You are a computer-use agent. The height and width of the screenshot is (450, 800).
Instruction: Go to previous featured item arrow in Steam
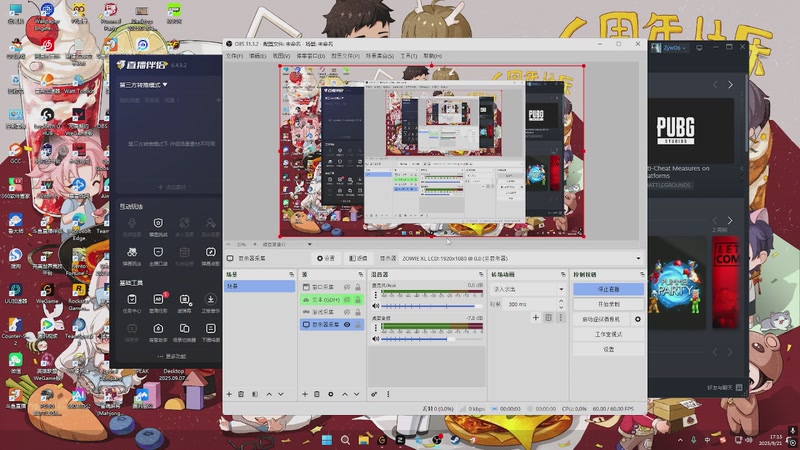pos(715,85)
